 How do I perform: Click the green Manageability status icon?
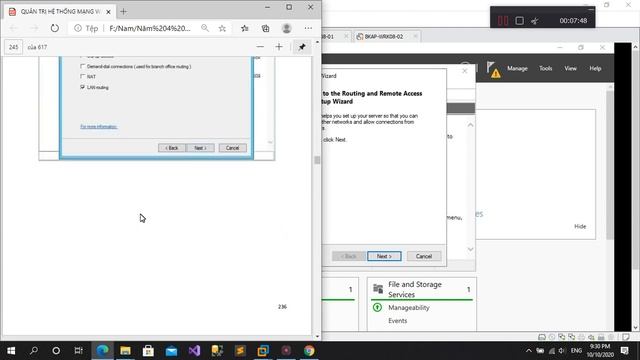pyautogui.click(x=378, y=307)
